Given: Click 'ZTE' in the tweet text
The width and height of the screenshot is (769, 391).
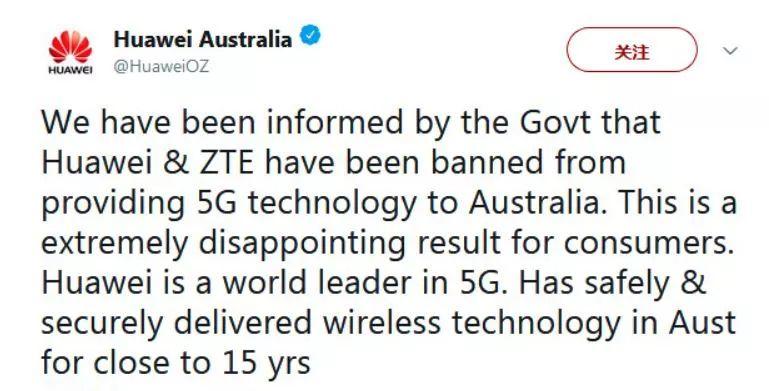Looking at the screenshot, I should 227,163.
